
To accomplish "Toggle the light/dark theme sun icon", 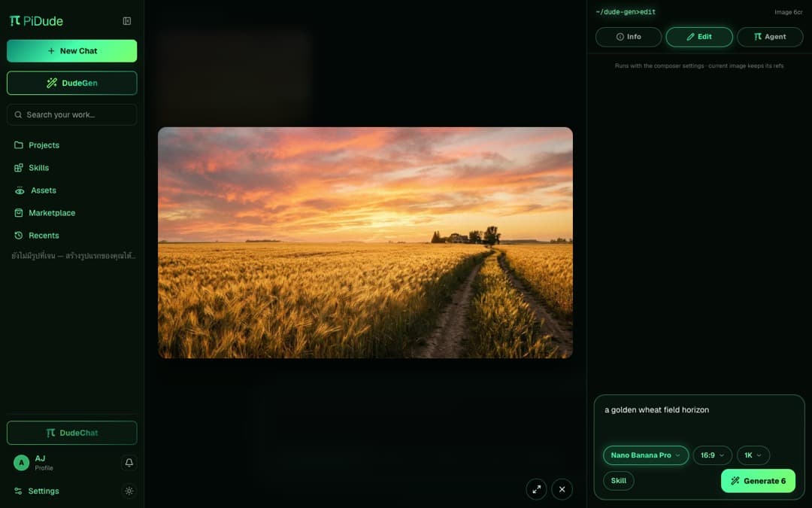I will point(129,491).
